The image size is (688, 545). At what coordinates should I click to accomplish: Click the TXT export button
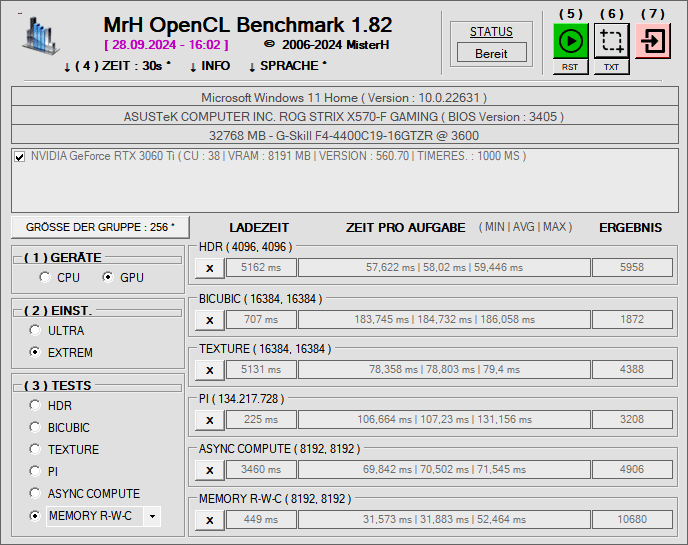coord(612,67)
